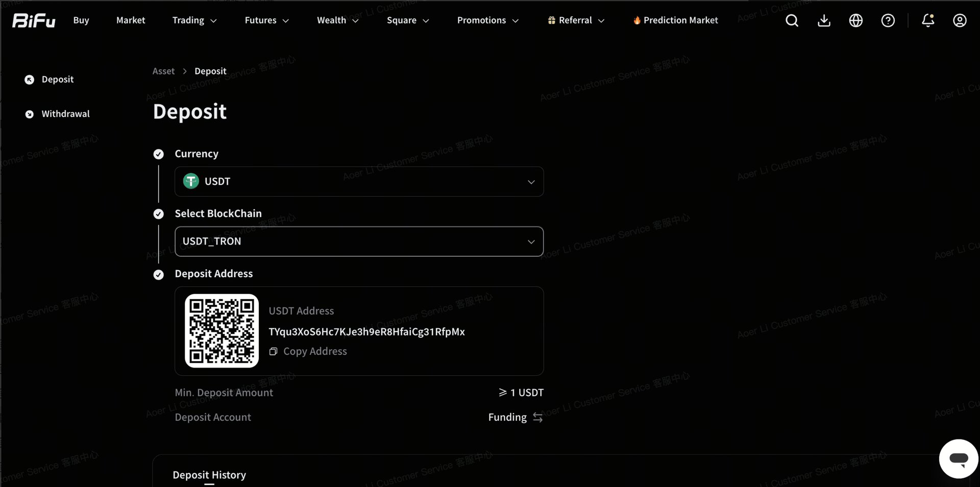Click the Deposit page heading

pyautogui.click(x=190, y=112)
